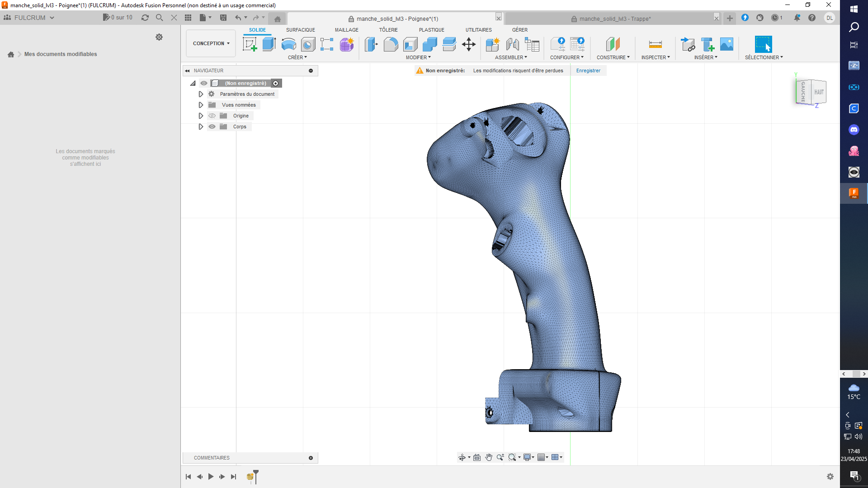
Task: Select the Hole tool
Action: tap(308, 44)
